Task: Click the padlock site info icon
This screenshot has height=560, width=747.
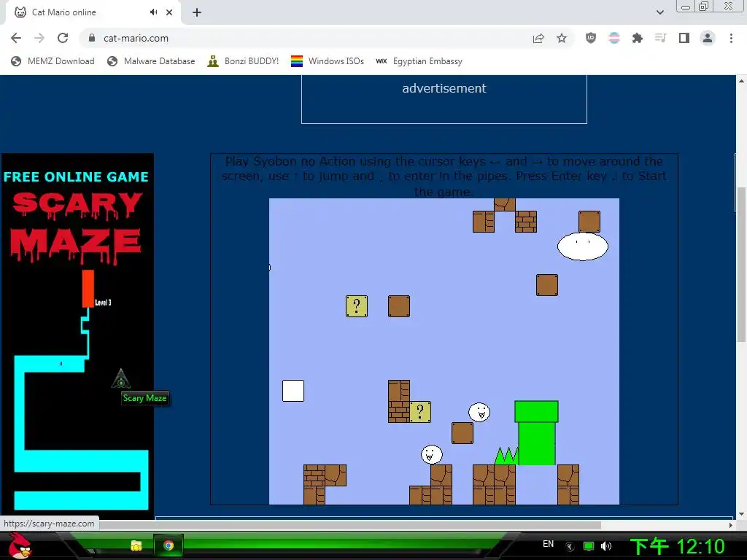Action: click(92, 38)
